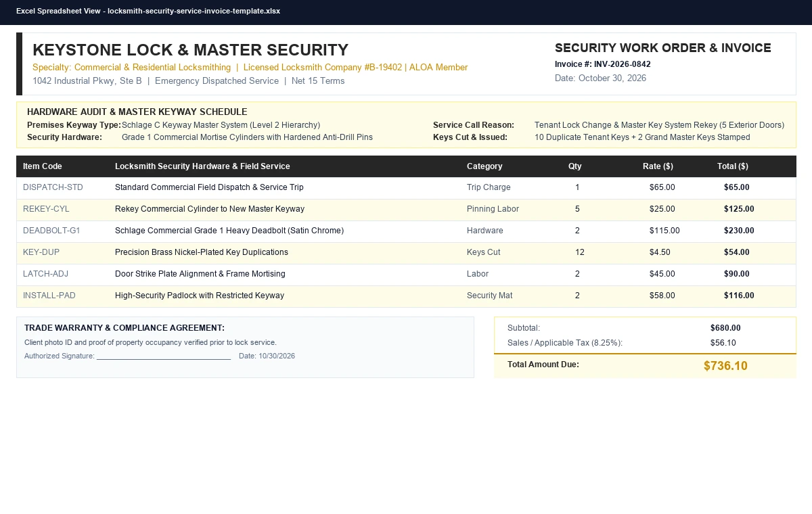Click the Total ($) column header
Viewport: 812px width, 514px height.
pos(733,166)
